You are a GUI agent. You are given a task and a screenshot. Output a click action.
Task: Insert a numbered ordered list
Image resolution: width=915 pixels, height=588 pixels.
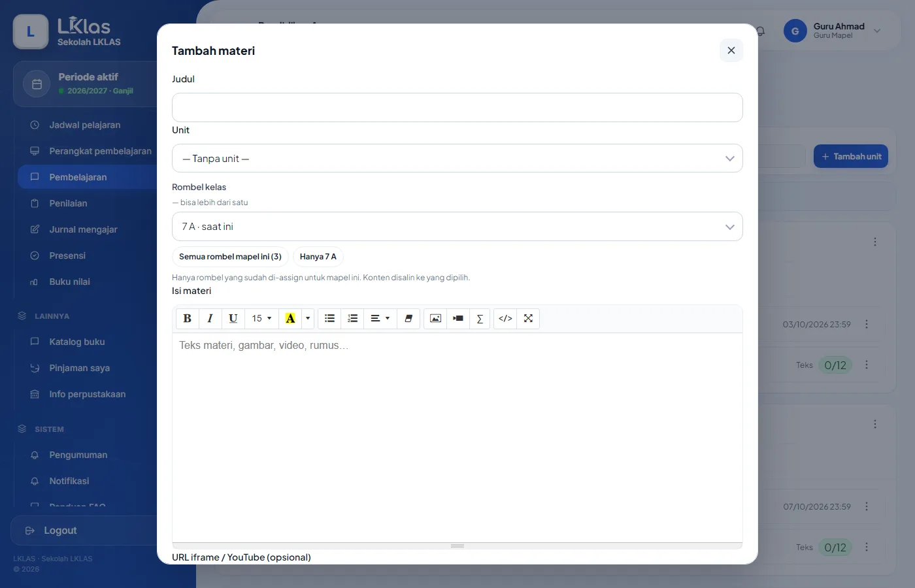352,319
